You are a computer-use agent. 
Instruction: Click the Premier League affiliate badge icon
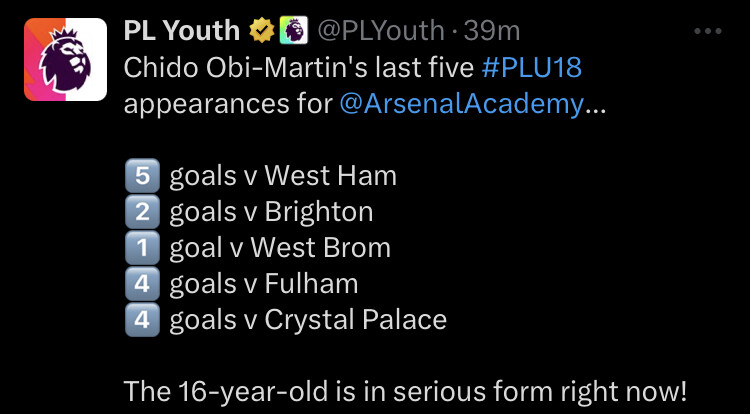(294, 31)
